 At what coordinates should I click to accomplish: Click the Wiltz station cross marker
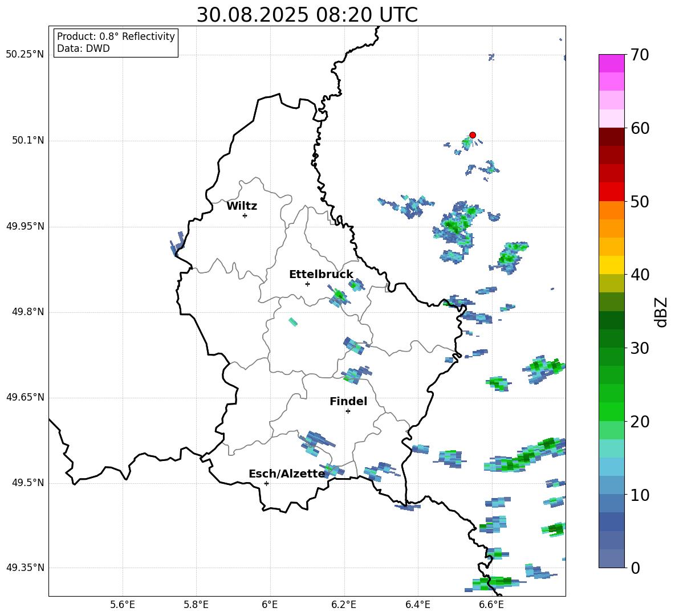pos(245,215)
